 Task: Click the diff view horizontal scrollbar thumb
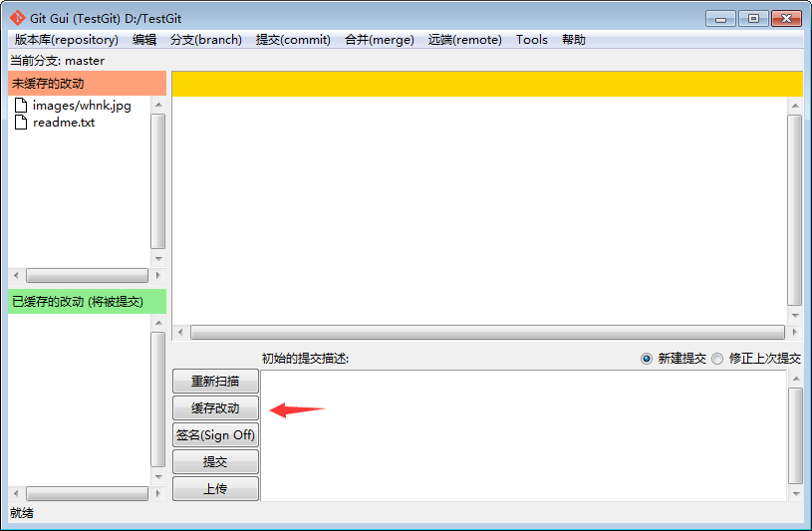pos(487,332)
